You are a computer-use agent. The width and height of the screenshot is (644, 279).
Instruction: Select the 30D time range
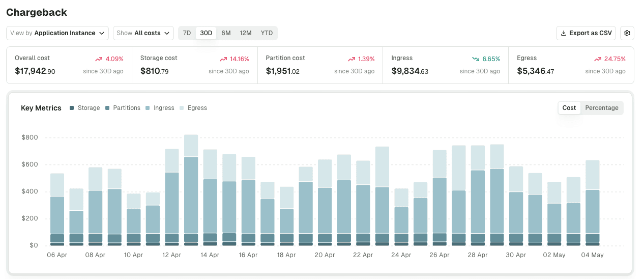[x=206, y=33]
